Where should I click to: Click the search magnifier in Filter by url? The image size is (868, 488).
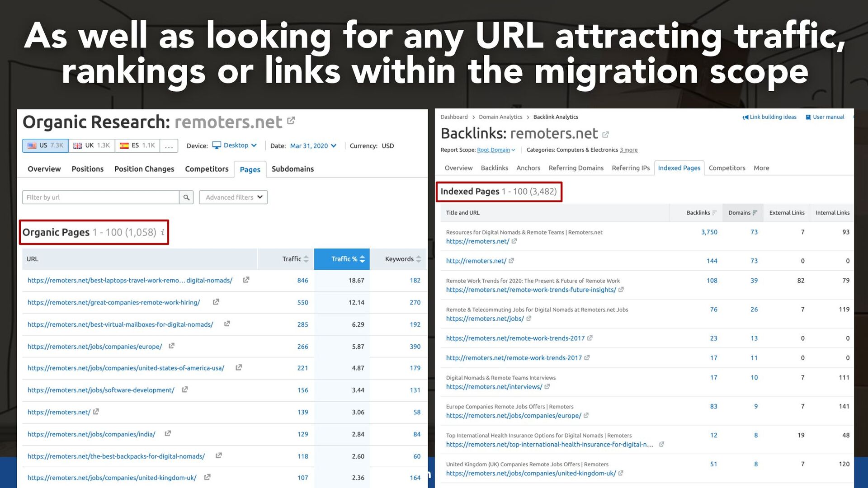186,197
